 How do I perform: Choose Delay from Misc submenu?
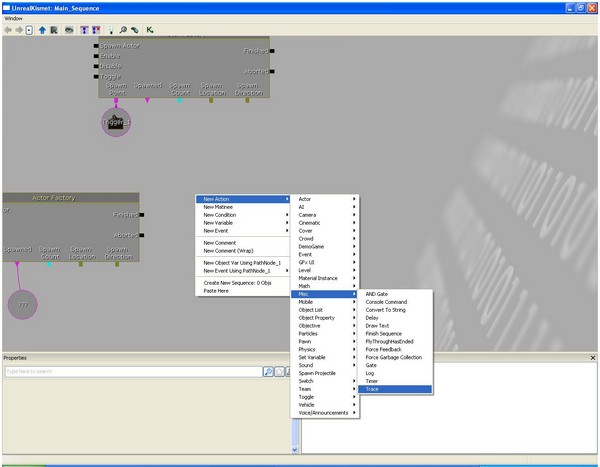(x=395, y=318)
